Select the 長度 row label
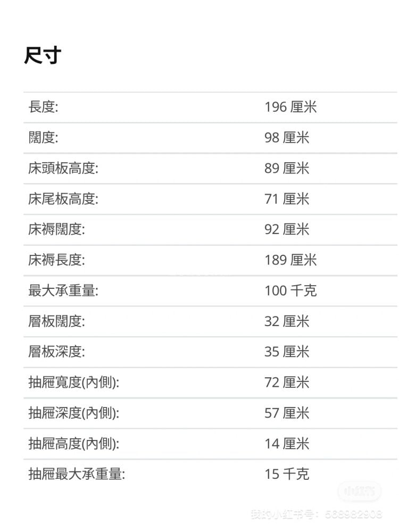This screenshot has width=399, height=532. pyautogui.click(x=44, y=107)
